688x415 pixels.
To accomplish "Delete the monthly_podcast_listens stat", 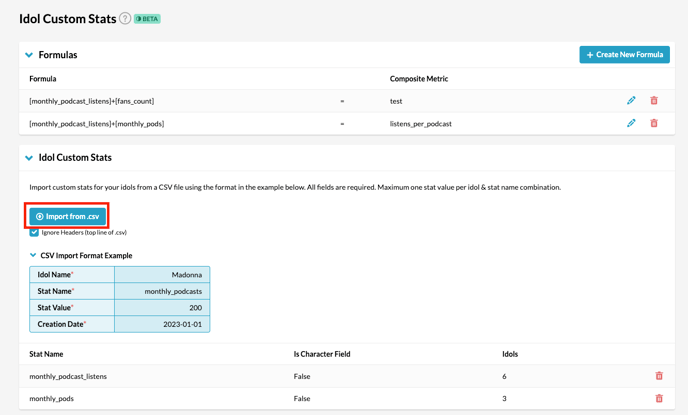I will click(x=659, y=376).
